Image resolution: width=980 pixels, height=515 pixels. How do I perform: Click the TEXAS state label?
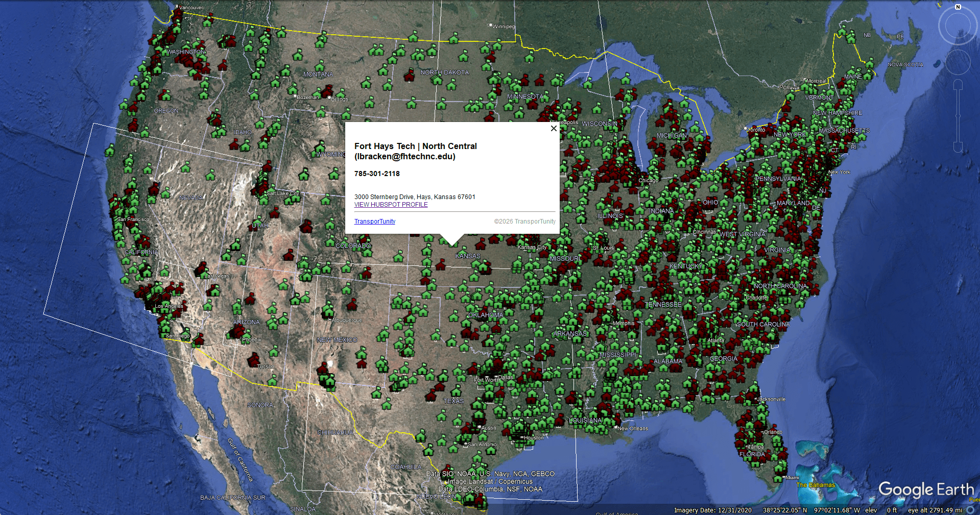(x=453, y=401)
